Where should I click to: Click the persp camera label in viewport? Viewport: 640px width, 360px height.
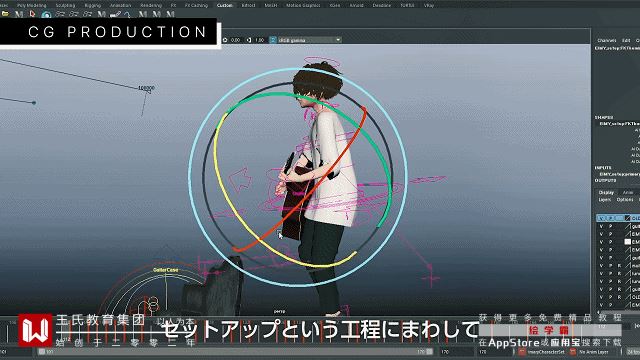(279, 311)
